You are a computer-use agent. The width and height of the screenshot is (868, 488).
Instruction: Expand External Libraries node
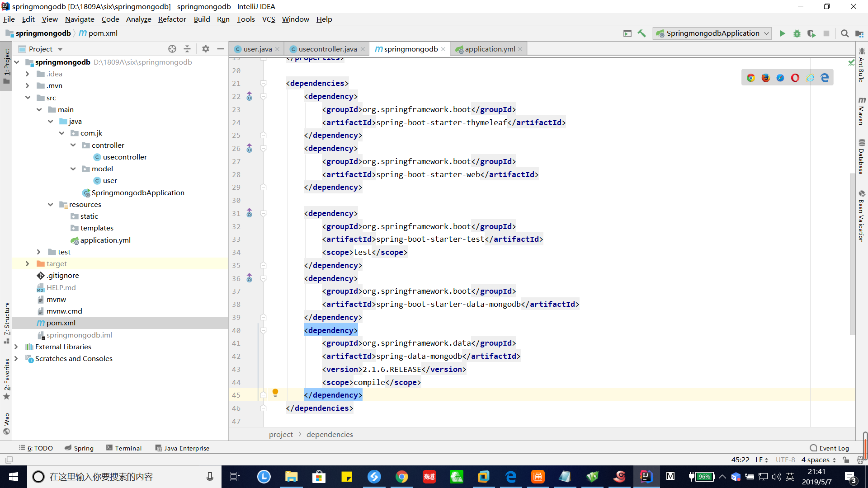(x=16, y=347)
